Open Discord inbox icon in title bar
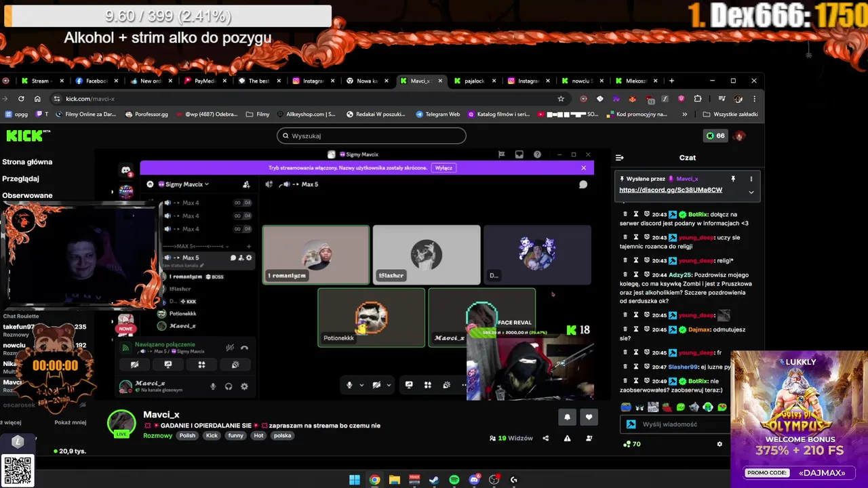 (519, 155)
